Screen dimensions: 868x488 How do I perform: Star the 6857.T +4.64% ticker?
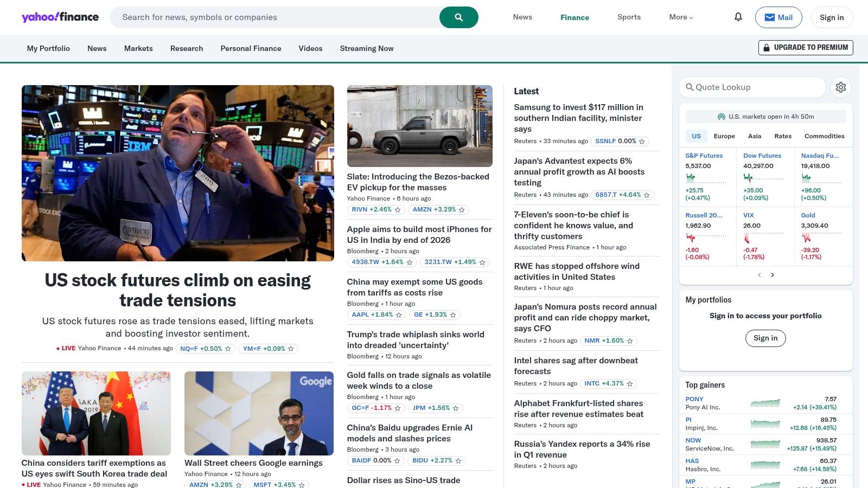647,195
